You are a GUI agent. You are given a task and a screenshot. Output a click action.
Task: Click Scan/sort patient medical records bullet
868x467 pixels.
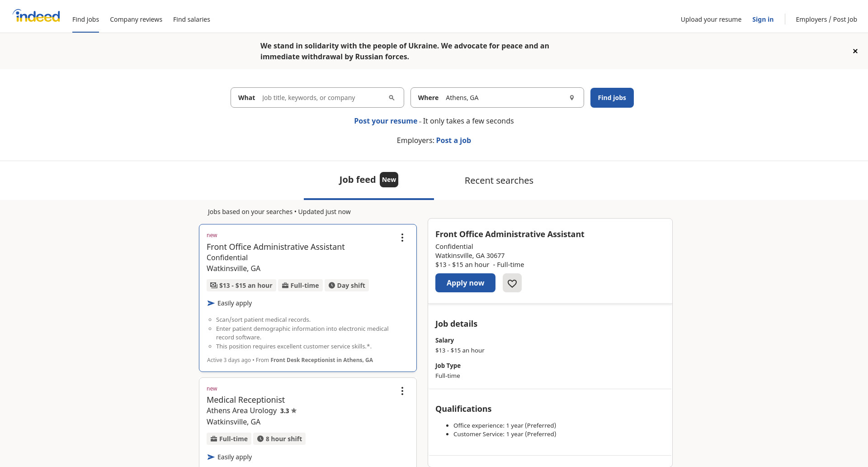pos(263,320)
